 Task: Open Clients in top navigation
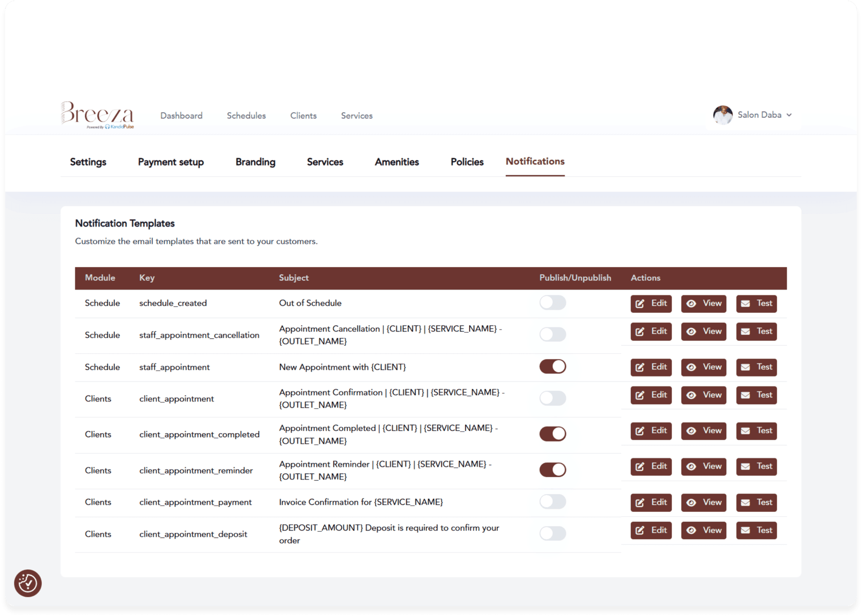[x=303, y=116]
